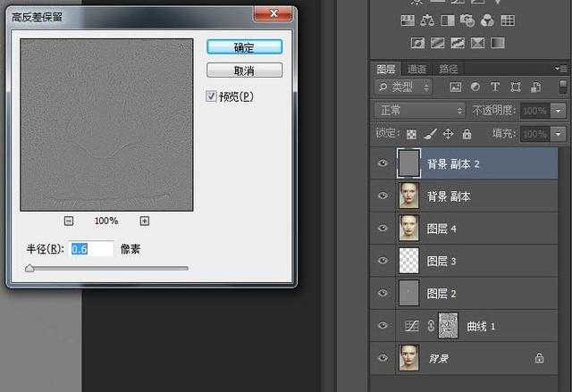Uncheck the 预览 preview checkbox

212,96
